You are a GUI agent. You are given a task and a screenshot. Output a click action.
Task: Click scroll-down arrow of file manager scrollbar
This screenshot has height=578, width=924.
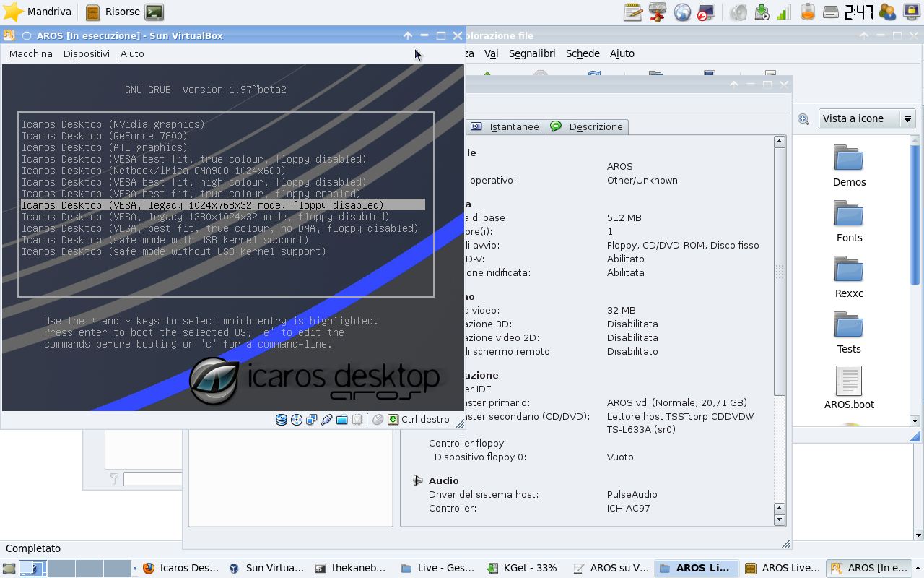[x=915, y=420]
